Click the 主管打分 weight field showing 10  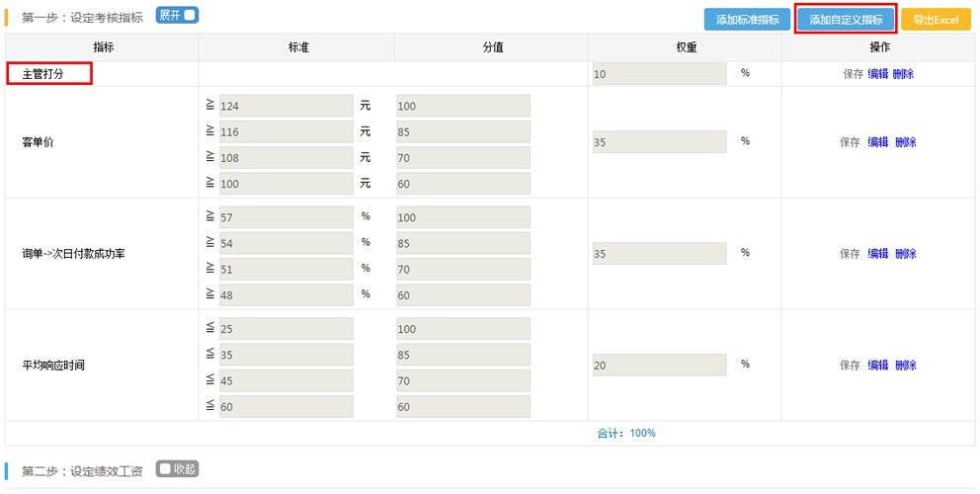(x=659, y=74)
